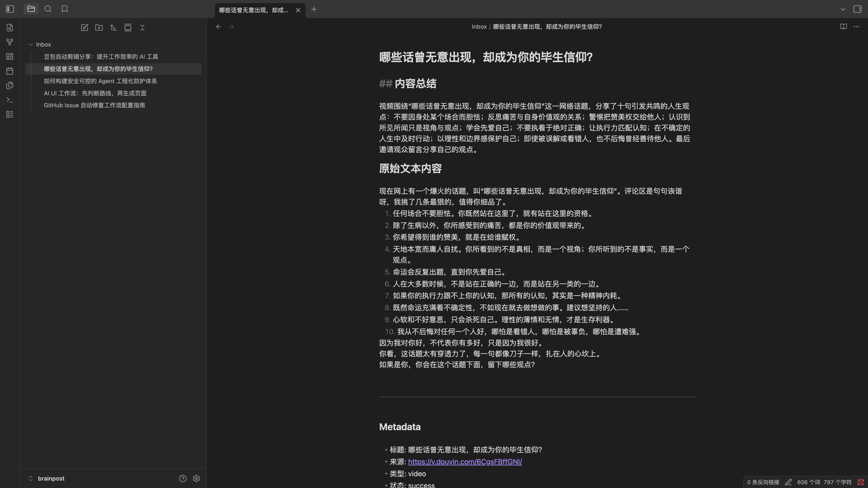Click the main note title heading
868x488 pixels.
486,57
